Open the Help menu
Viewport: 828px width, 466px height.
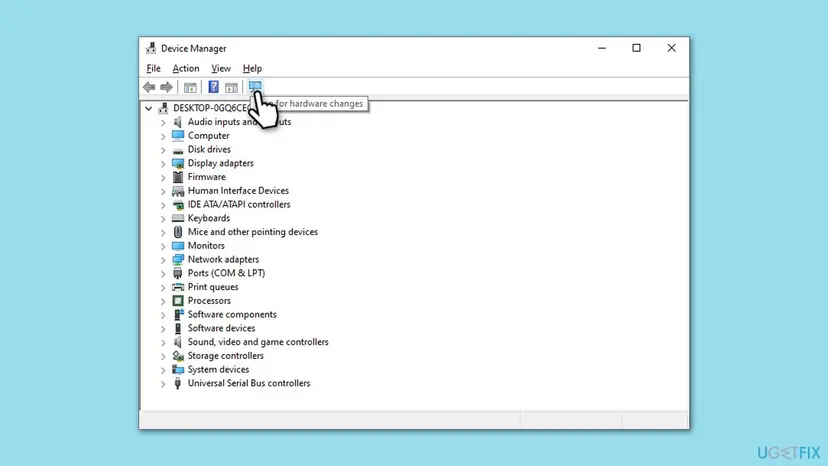pos(252,68)
